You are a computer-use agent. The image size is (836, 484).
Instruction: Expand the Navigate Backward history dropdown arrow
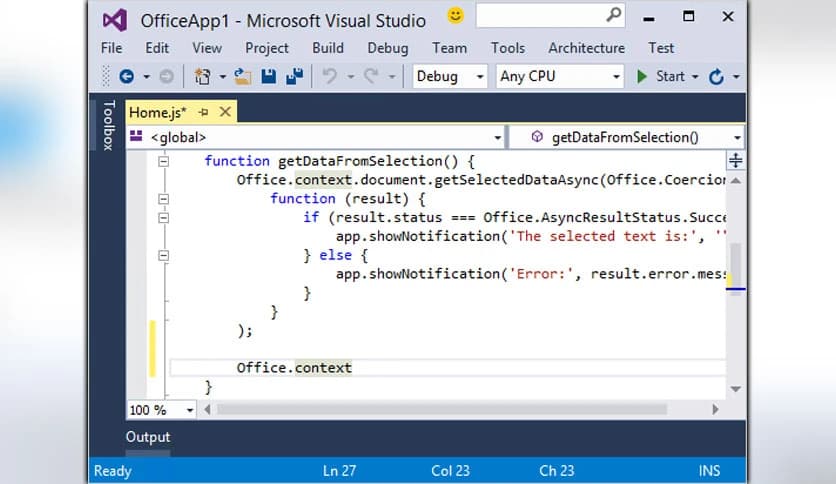(146, 77)
